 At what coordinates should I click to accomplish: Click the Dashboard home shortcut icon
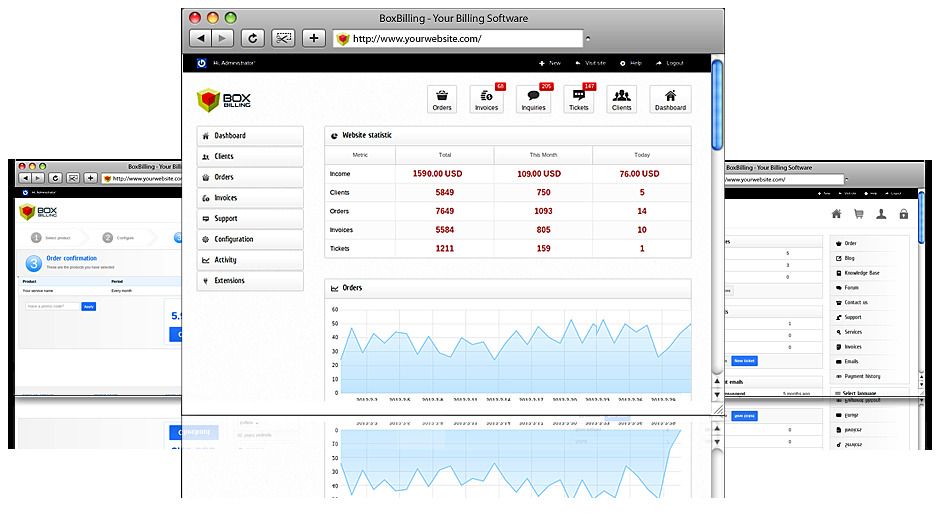click(x=670, y=99)
